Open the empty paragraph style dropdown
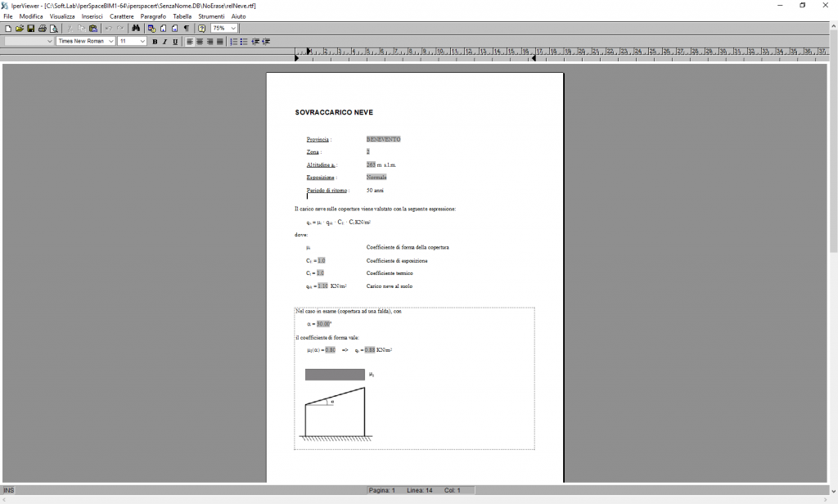 click(x=50, y=41)
